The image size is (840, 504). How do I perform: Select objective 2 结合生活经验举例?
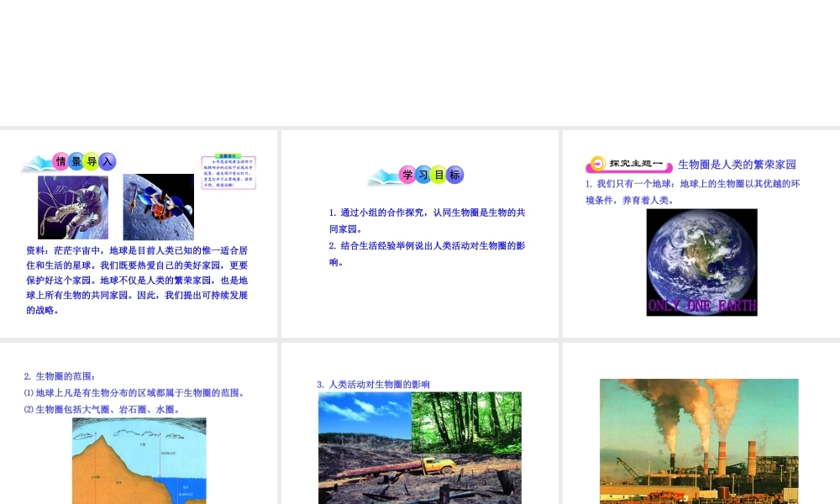(427, 254)
